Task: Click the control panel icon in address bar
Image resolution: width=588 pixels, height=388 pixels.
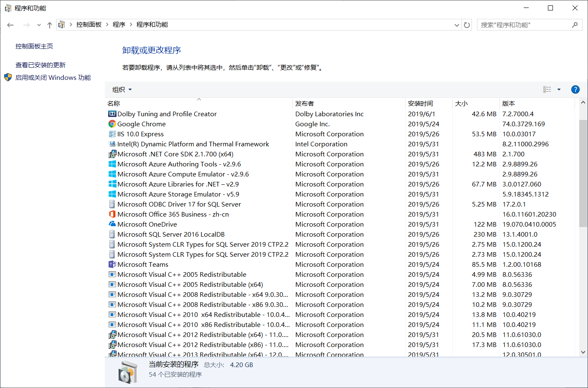Action: pyautogui.click(x=61, y=25)
